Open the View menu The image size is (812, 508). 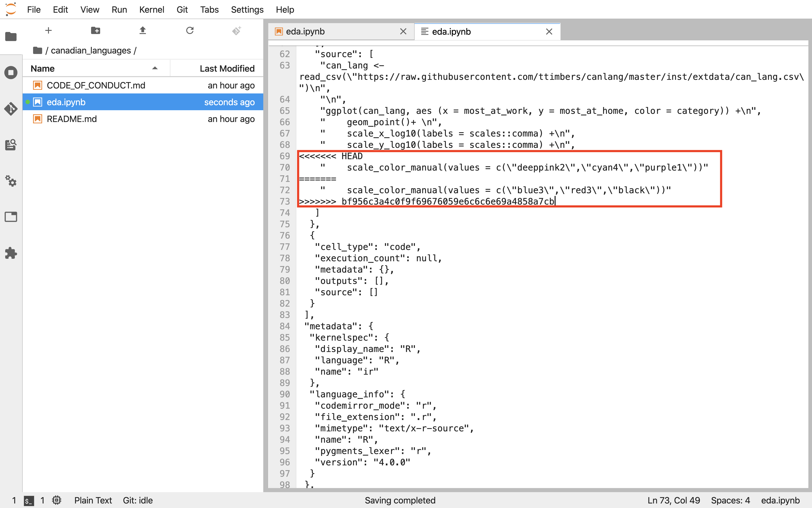(x=89, y=9)
